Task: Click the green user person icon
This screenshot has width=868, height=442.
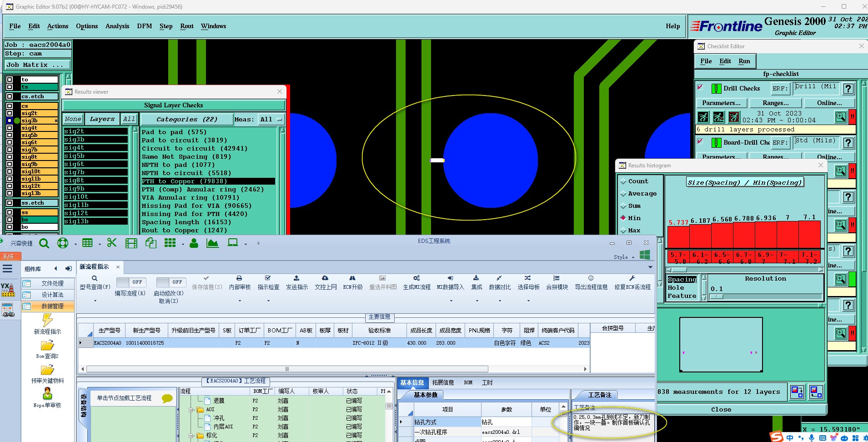Action: tap(194, 243)
